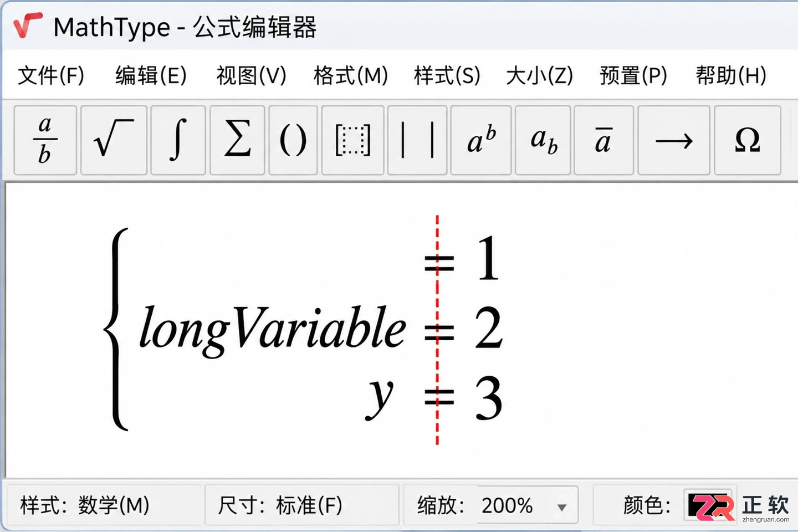This screenshot has width=798, height=532.
Task: Insert a fraction template
Action: (x=45, y=140)
